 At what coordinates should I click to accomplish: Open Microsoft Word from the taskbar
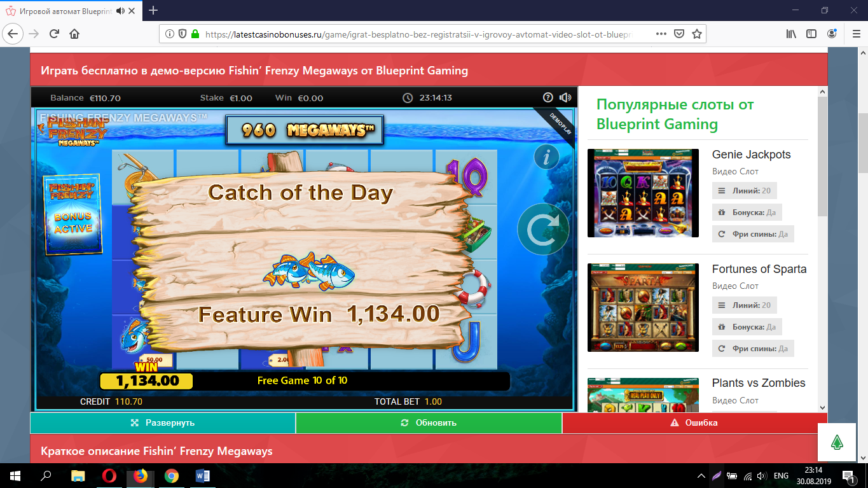[203, 475]
